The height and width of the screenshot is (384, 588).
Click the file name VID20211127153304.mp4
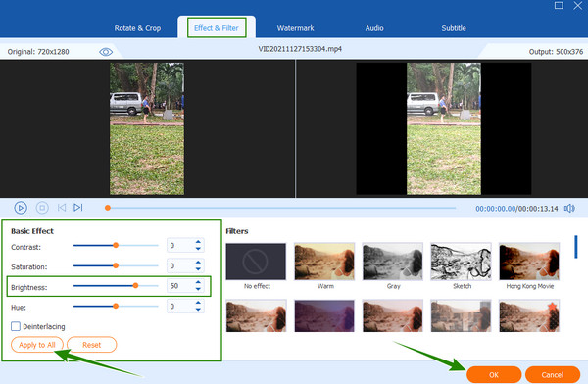tap(300, 49)
